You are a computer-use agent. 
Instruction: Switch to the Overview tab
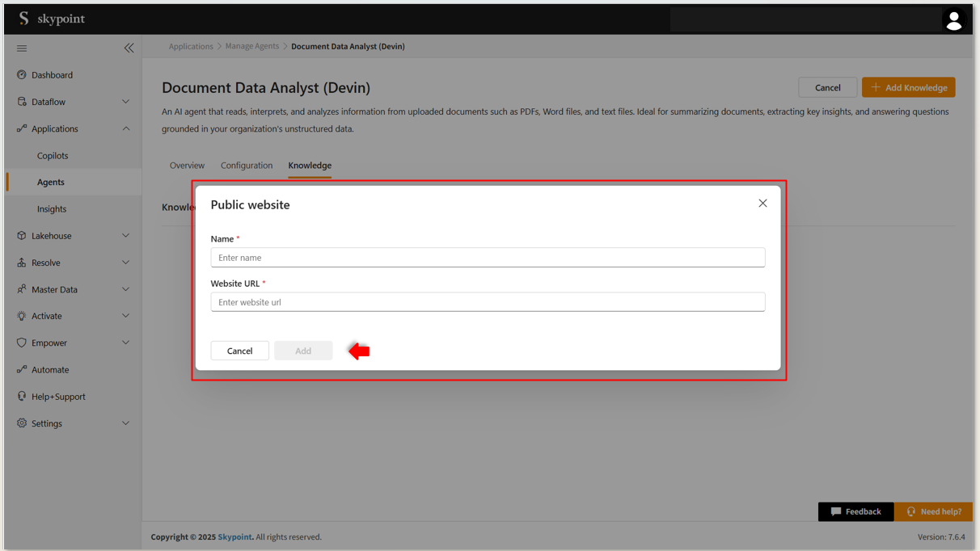point(187,166)
